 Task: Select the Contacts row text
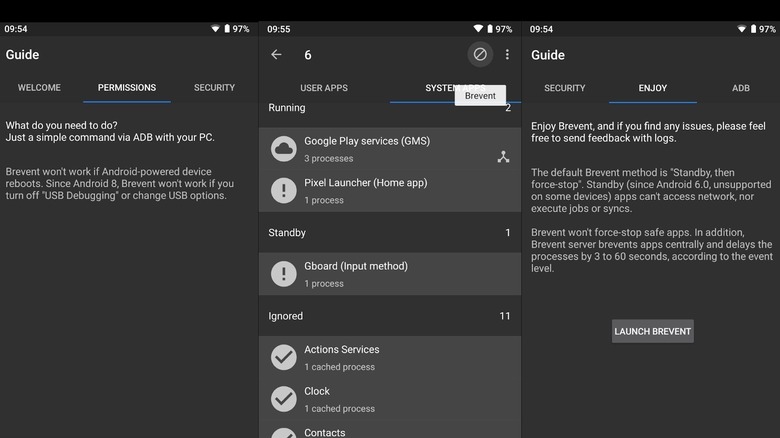click(x=325, y=433)
